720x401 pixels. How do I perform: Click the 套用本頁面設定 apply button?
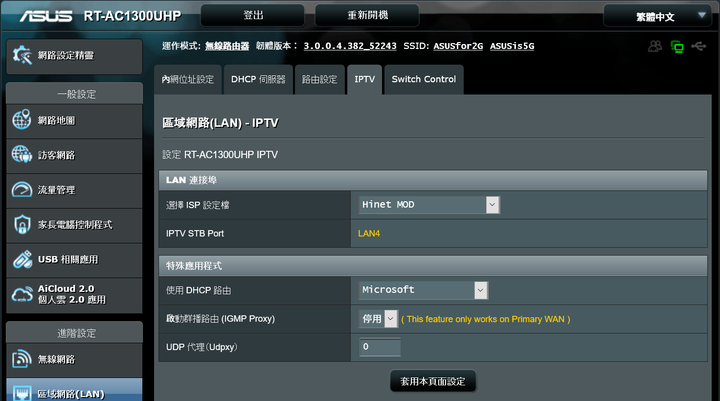pos(433,381)
